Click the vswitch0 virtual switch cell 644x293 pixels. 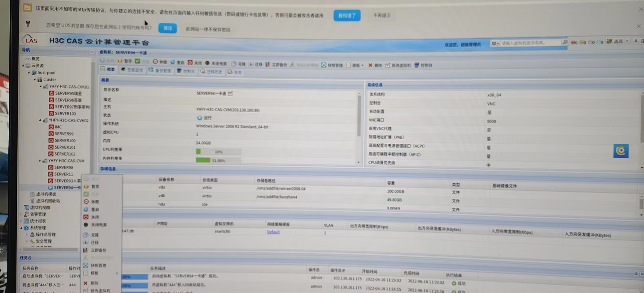pyautogui.click(x=222, y=231)
